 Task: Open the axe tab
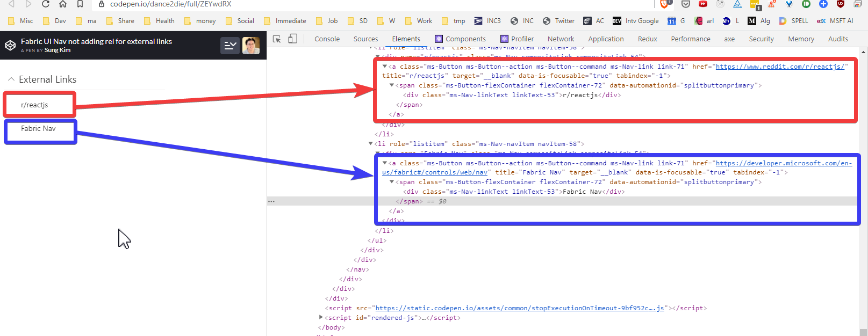[x=729, y=39]
